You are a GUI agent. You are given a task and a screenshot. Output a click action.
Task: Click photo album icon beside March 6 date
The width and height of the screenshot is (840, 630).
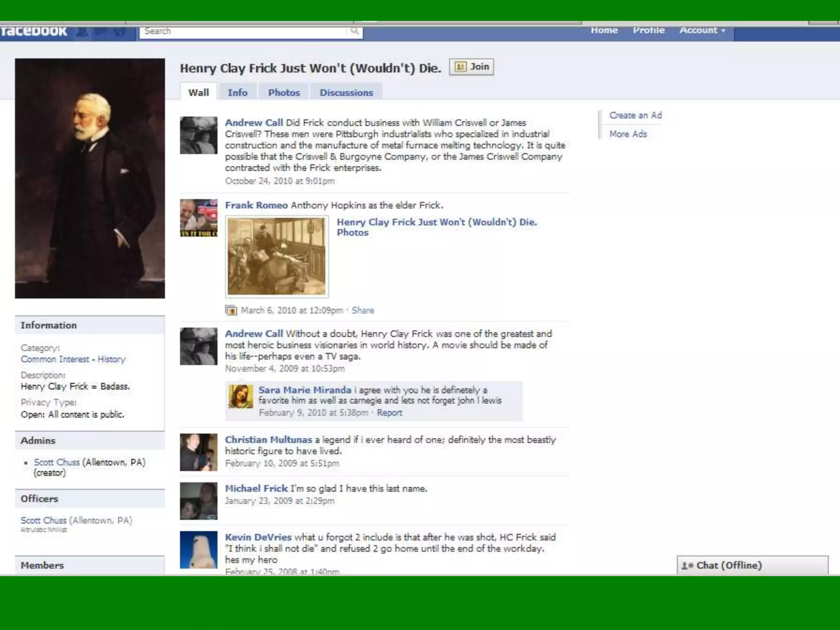coord(231,310)
